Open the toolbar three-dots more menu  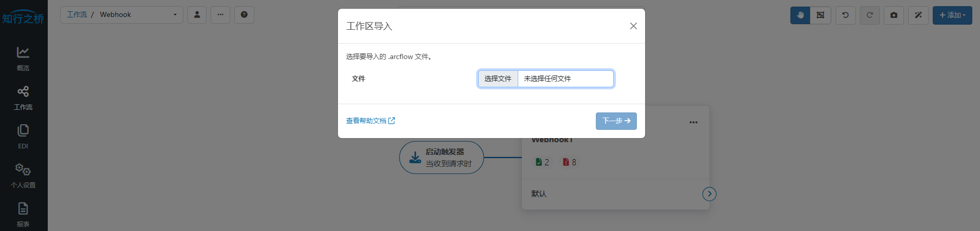(220, 15)
